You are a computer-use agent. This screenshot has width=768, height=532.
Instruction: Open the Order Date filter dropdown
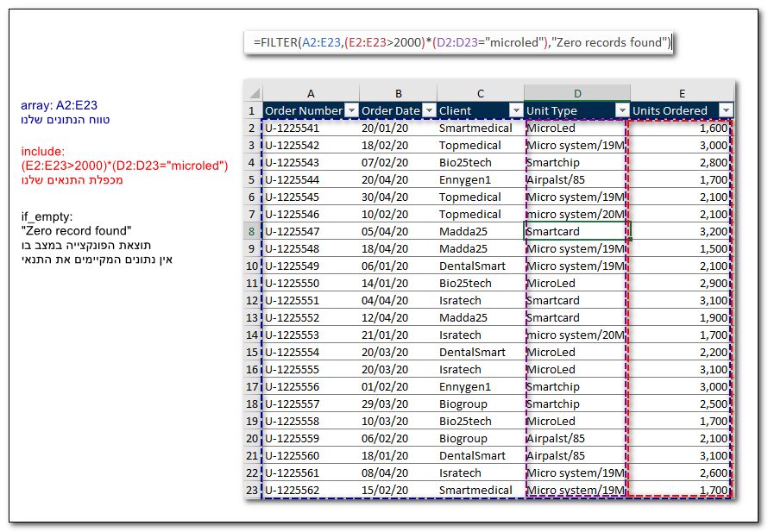[429, 110]
